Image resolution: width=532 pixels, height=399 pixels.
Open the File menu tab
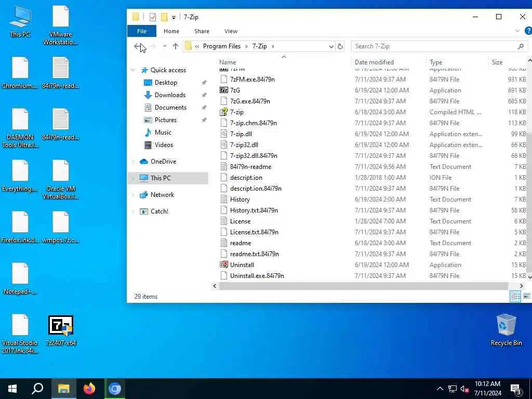(x=142, y=31)
